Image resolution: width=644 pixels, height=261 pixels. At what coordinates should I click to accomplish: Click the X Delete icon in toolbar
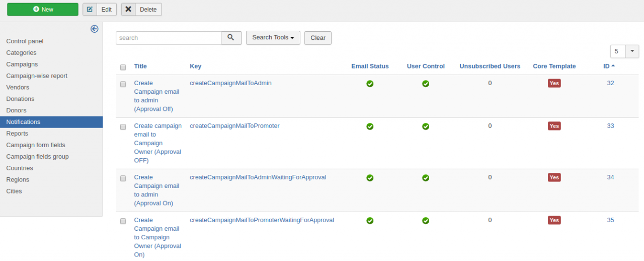[x=128, y=10]
